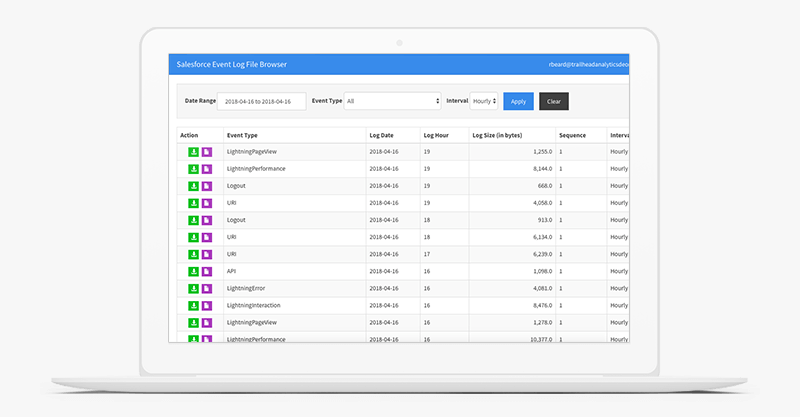Open the Event Type dropdown set to All
Screen dimensions: 800x417
click(x=392, y=101)
